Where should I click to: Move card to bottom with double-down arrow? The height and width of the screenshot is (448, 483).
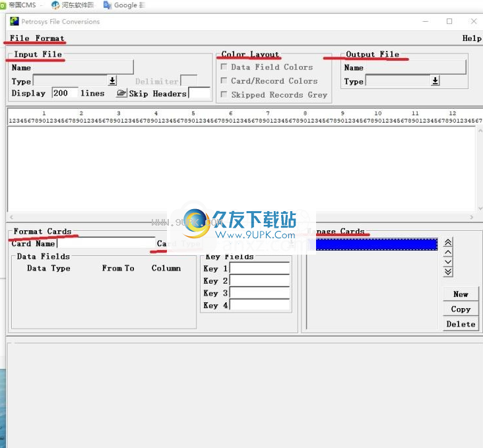coord(448,272)
